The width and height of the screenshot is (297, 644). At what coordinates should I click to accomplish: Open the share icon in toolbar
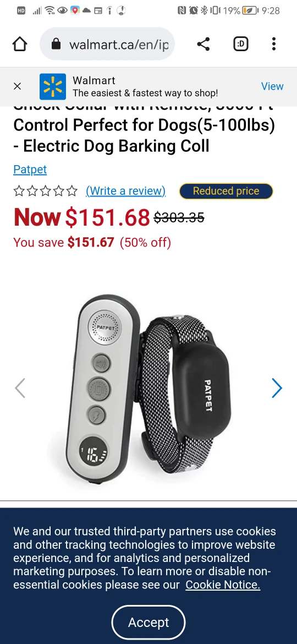(203, 44)
